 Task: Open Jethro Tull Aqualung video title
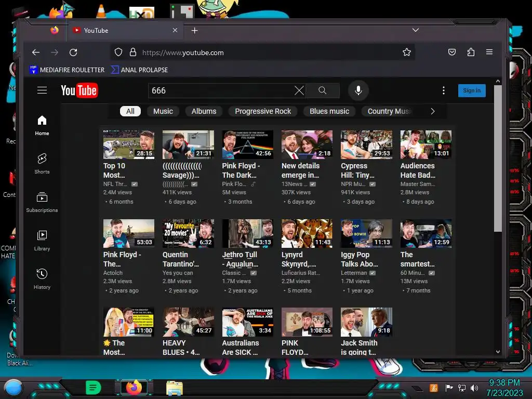coord(240,259)
